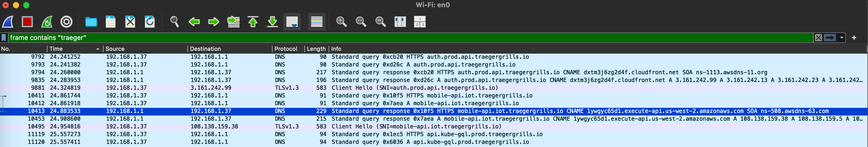Go forward in packet history
The image size is (868, 147).
[213, 22]
